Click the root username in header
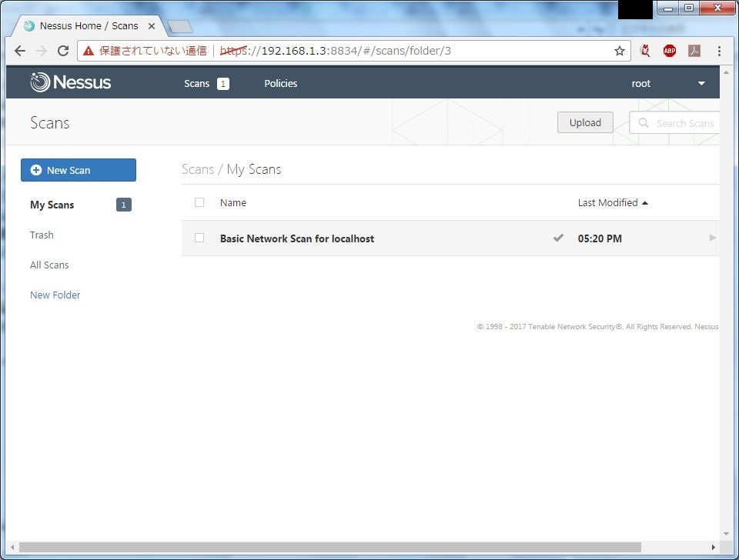The image size is (739, 560). tap(641, 83)
